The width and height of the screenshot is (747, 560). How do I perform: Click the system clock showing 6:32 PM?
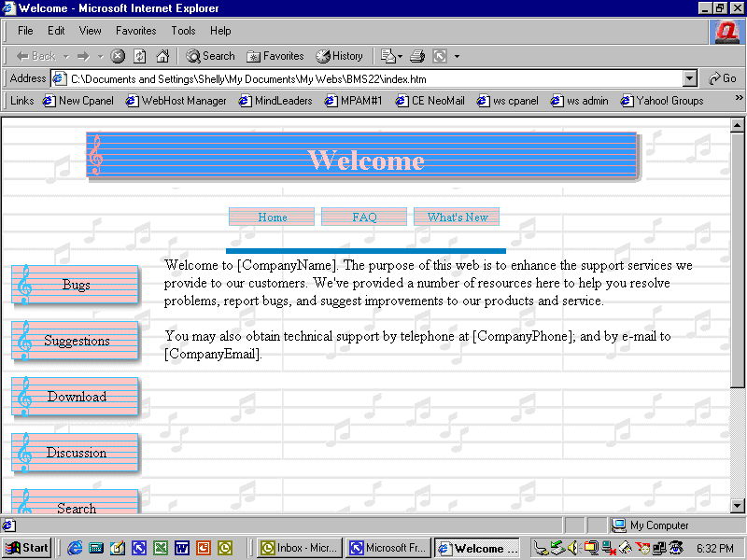pos(714,548)
